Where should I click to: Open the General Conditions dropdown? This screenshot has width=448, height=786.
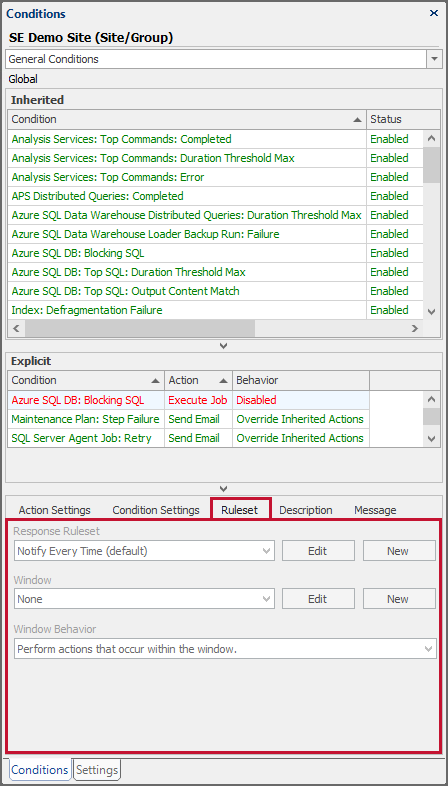pos(433,59)
